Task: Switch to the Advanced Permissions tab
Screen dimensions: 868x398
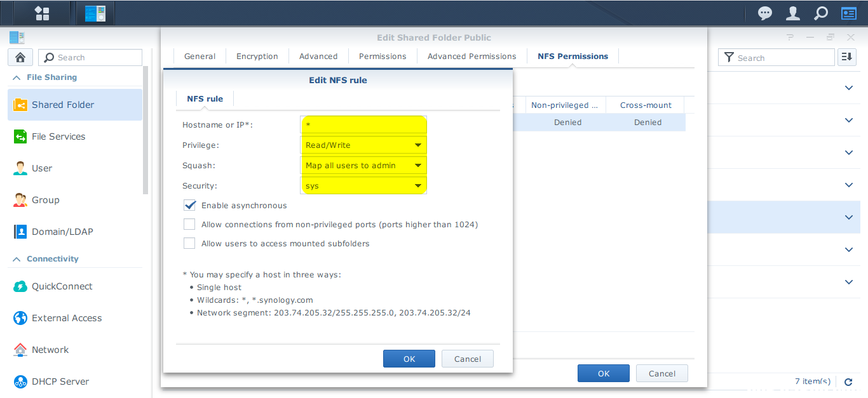Action: 471,56
